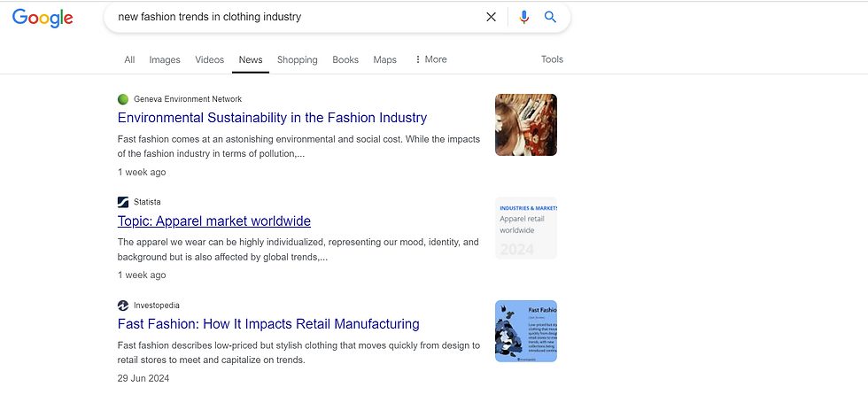Switch to the Maps tab

(384, 59)
